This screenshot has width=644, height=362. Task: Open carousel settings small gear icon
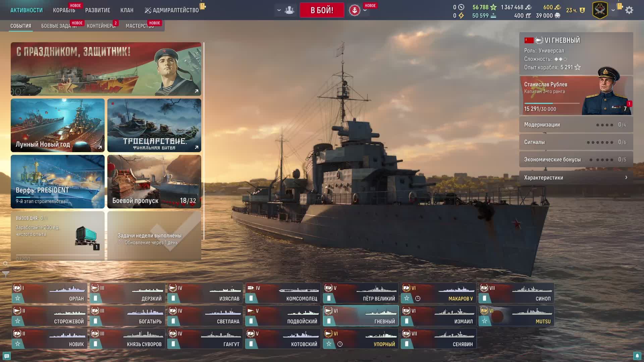tap(6, 264)
